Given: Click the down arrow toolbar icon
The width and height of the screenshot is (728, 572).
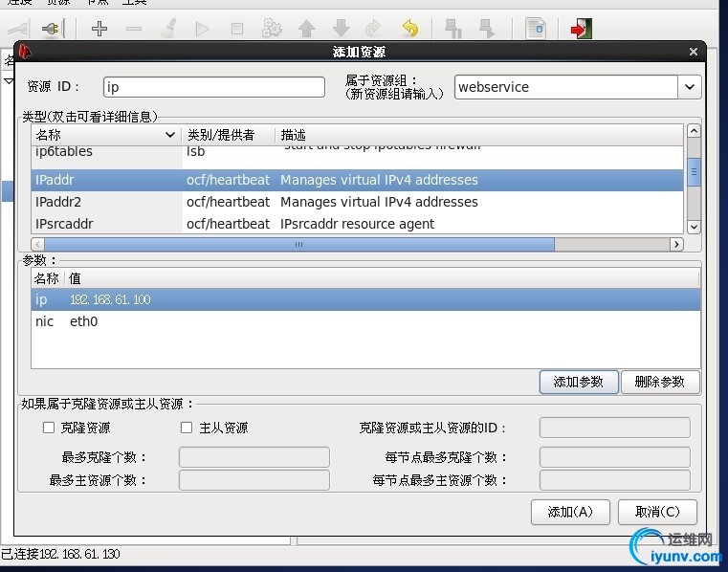Looking at the screenshot, I should coord(342,29).
